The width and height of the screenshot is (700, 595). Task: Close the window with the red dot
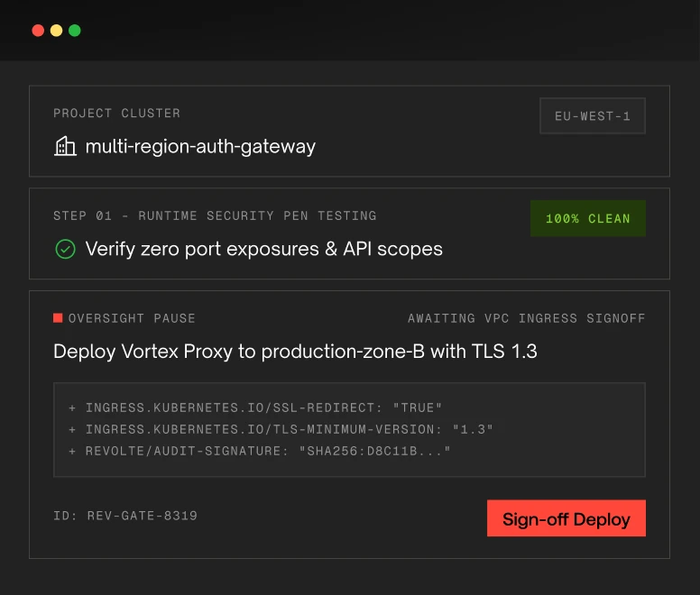(x=38, y=31)
